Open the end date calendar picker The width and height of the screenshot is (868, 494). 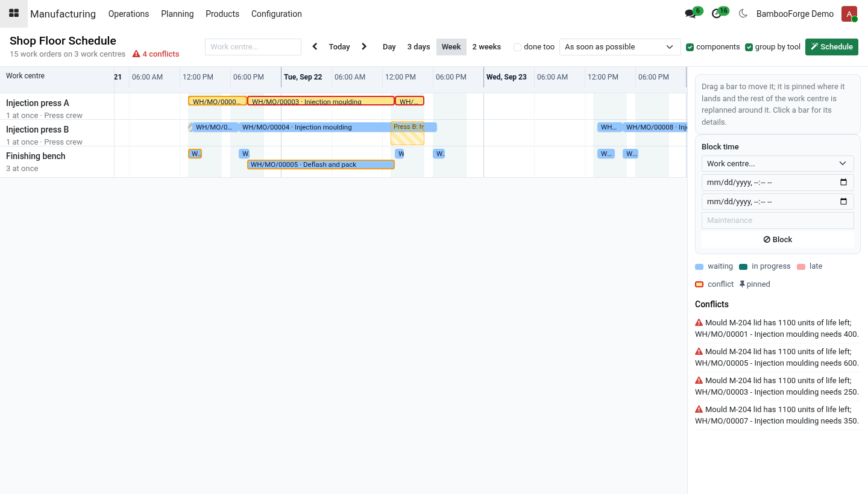(843, 201)
